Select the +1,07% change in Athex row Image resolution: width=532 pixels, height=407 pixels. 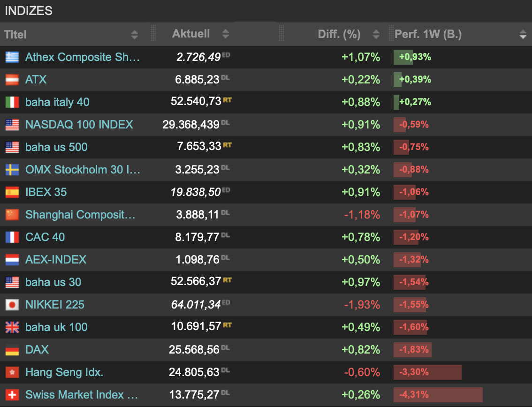[x=361, y=57]
